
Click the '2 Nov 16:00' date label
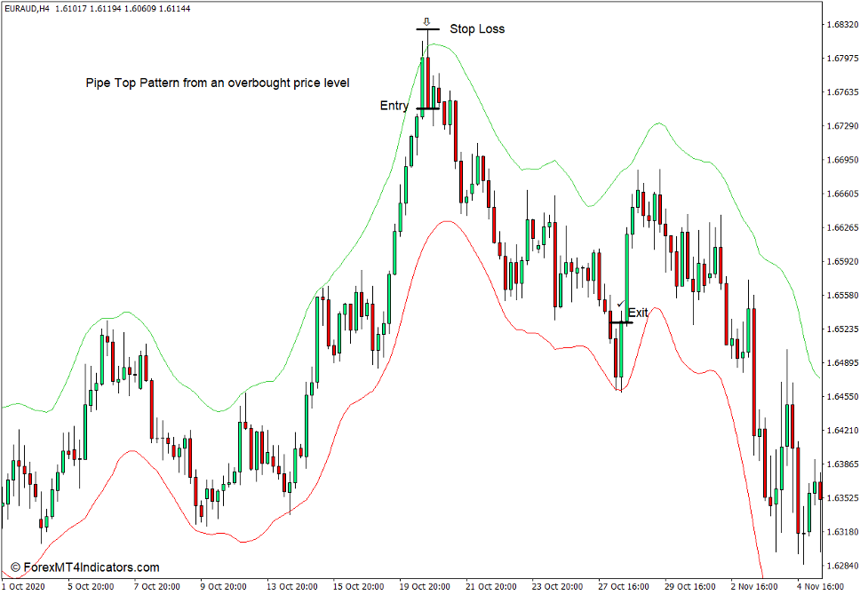click(754, 586)
